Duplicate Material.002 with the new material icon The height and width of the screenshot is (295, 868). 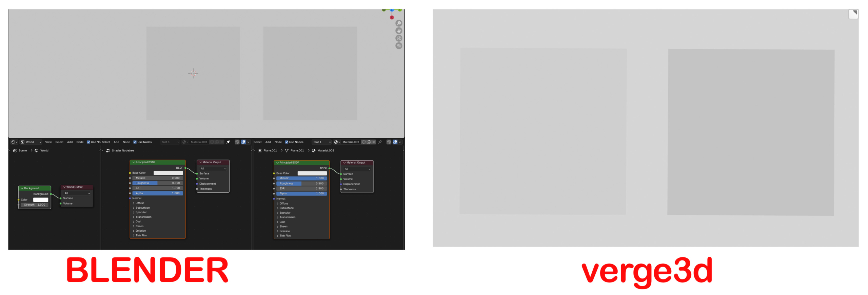369,142
